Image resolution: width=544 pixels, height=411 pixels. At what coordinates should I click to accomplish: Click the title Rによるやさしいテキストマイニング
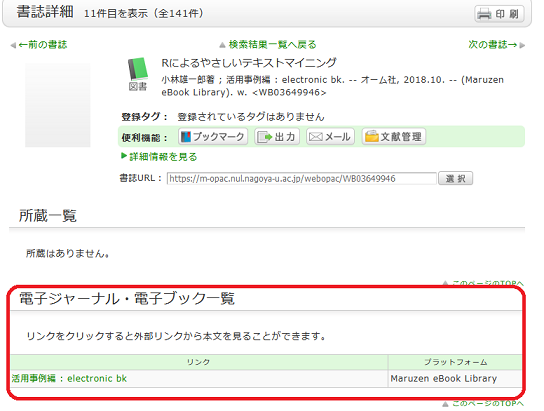click(x=249, y=63)
